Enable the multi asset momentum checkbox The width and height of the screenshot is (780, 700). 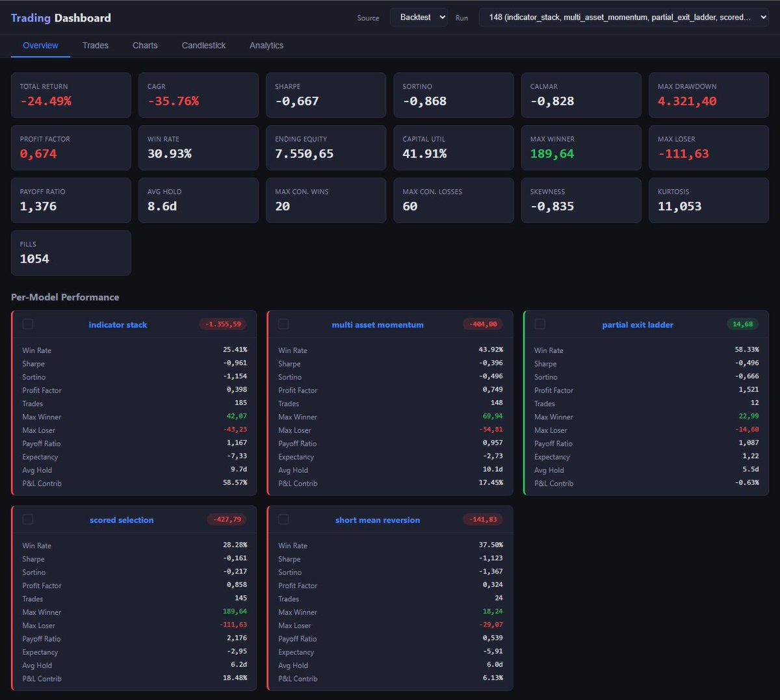pyautogui.click(x=283, y=324)
